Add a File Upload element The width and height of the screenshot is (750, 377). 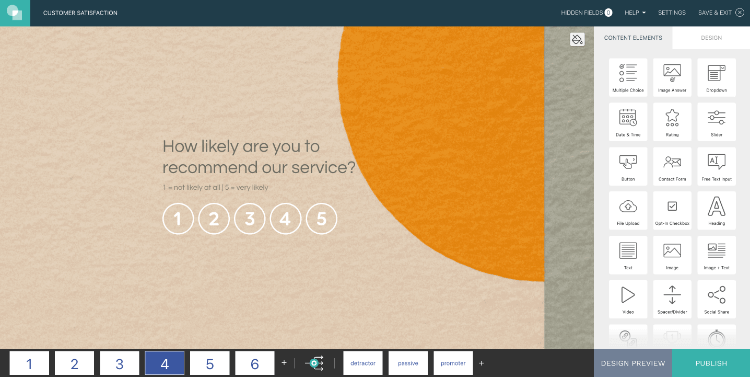coord(628,211)
